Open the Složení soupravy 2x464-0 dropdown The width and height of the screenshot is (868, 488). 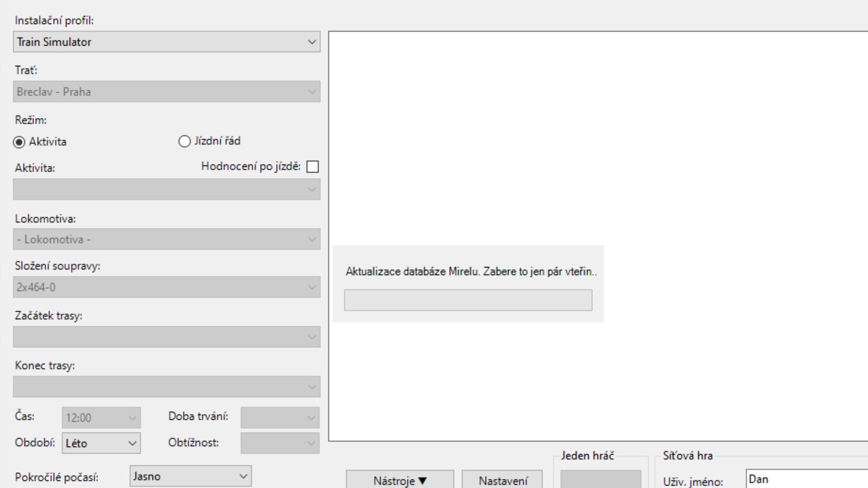point(166,287)
